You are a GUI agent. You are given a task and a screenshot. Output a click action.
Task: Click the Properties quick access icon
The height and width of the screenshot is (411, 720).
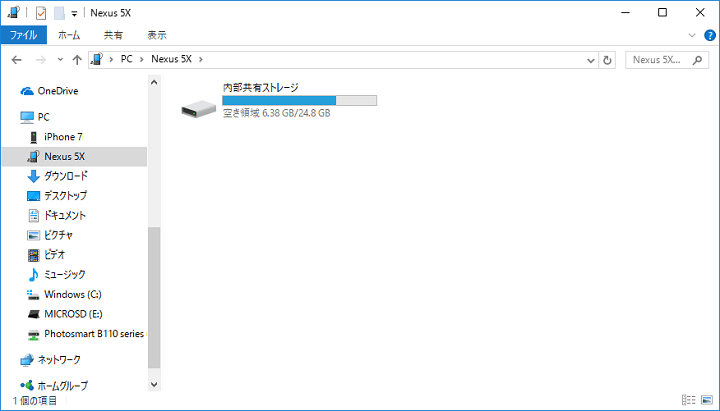(41, 13)
